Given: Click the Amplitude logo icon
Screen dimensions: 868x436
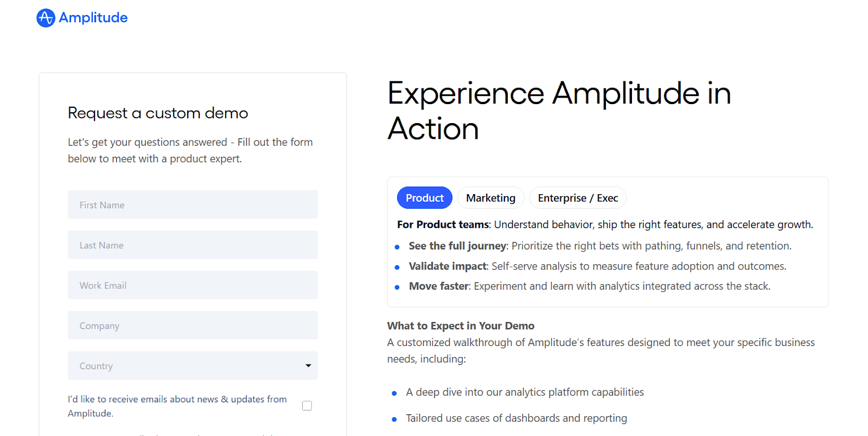Looking at the screenshot, I should point(46,18).
